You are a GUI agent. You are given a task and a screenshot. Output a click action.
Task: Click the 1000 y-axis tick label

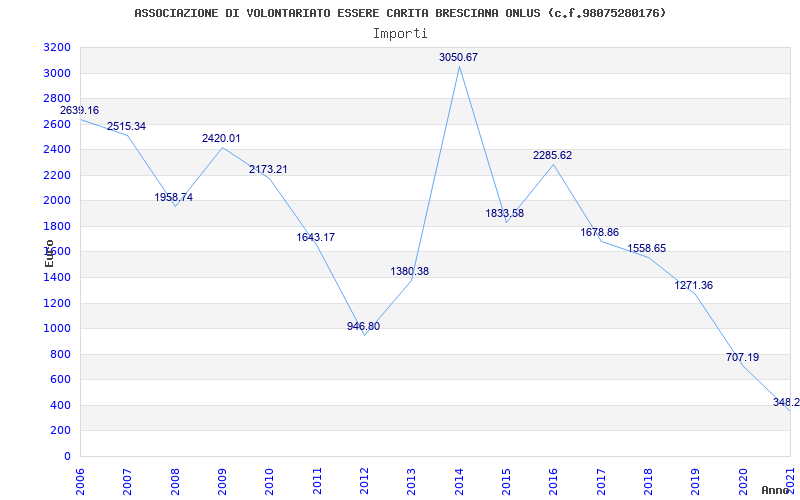(57, 329)
